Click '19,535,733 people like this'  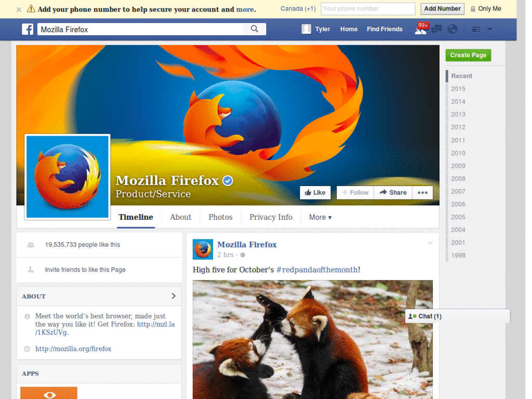83,245
